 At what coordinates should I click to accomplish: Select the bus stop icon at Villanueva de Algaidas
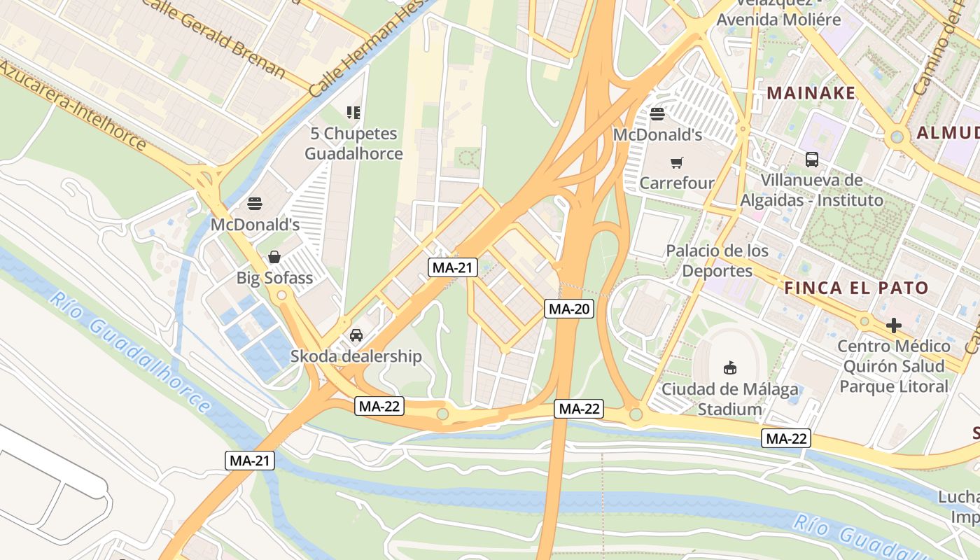pyautogui.click(x=812, y=160)
